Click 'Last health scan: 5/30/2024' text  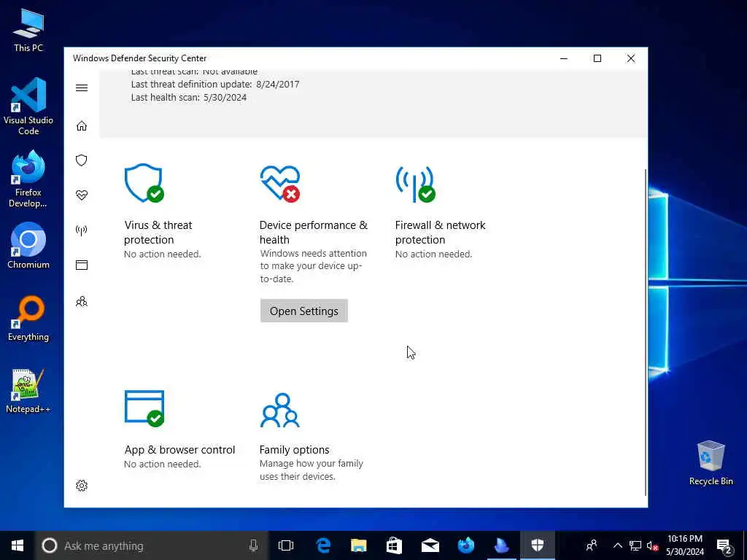click(x=189, y=98)
